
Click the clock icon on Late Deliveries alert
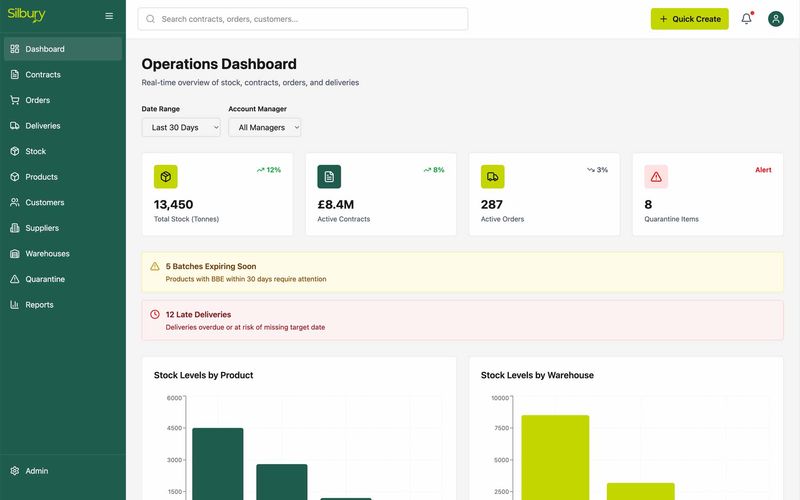click(155, 314)
